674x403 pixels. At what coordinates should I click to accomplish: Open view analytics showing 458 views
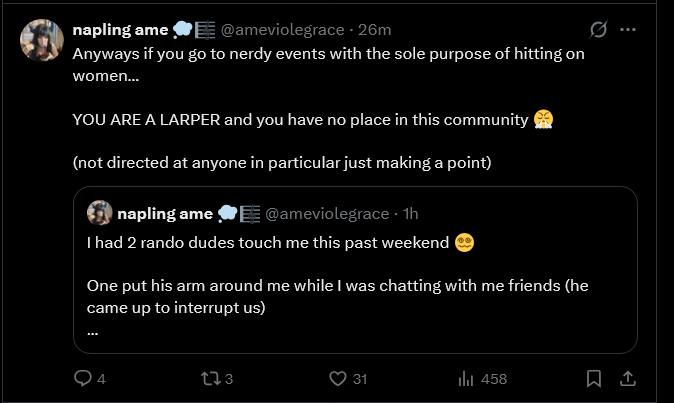click(466, 379)
